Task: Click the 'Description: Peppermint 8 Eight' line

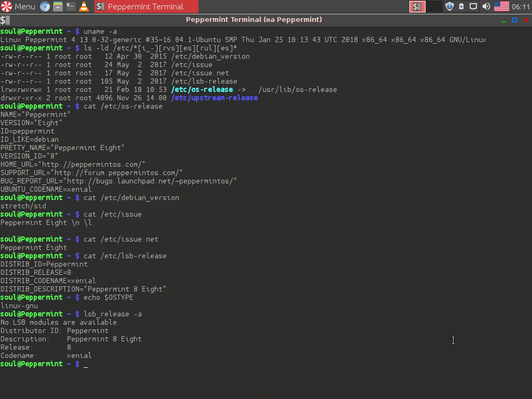Action: click(71, 339)
